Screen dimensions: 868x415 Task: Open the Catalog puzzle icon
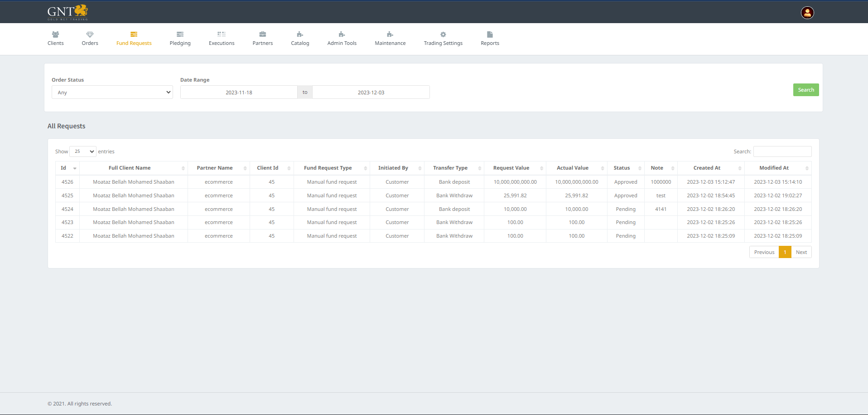point(300,34)
